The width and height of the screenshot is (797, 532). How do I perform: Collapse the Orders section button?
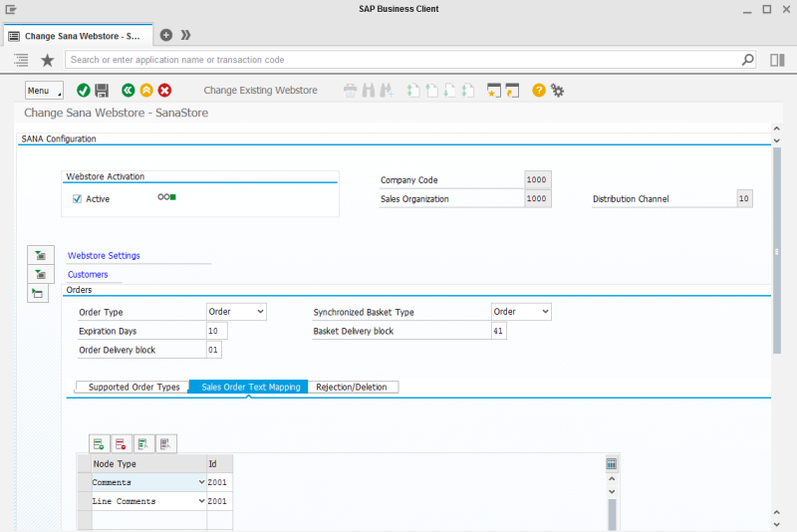[38, 293]
